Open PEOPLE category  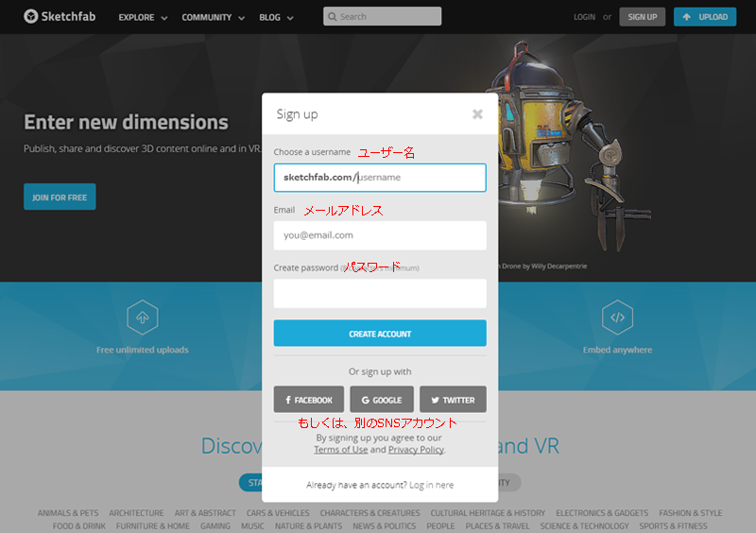tap(440, 525)
